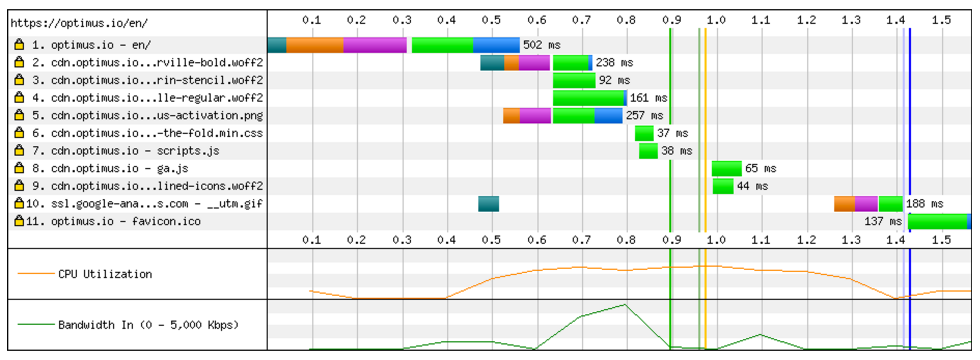Screen dimensions: 980x360
Task: Click the padlock icon beside favicon.ico
Action: [19, 221]
